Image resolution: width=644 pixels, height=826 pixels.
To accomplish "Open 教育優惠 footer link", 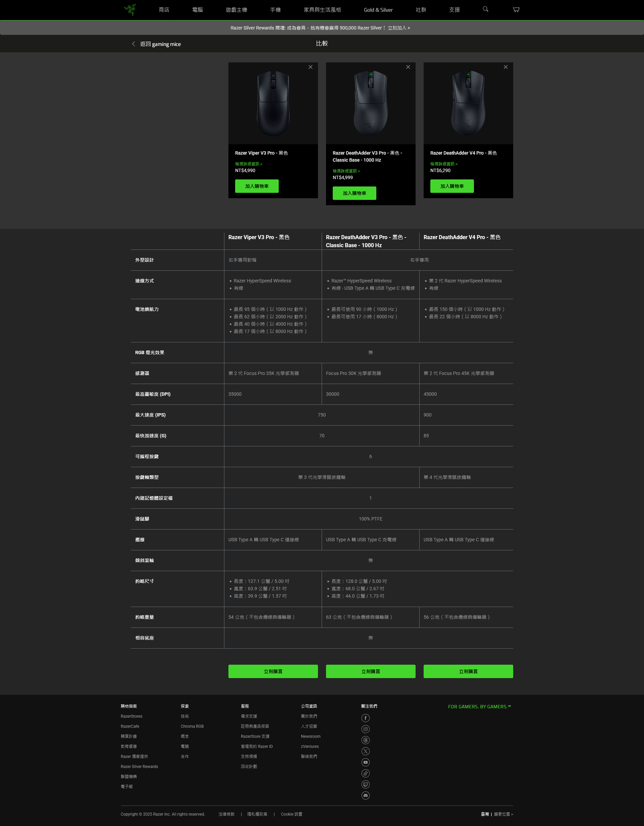I will tap(128, 747).
